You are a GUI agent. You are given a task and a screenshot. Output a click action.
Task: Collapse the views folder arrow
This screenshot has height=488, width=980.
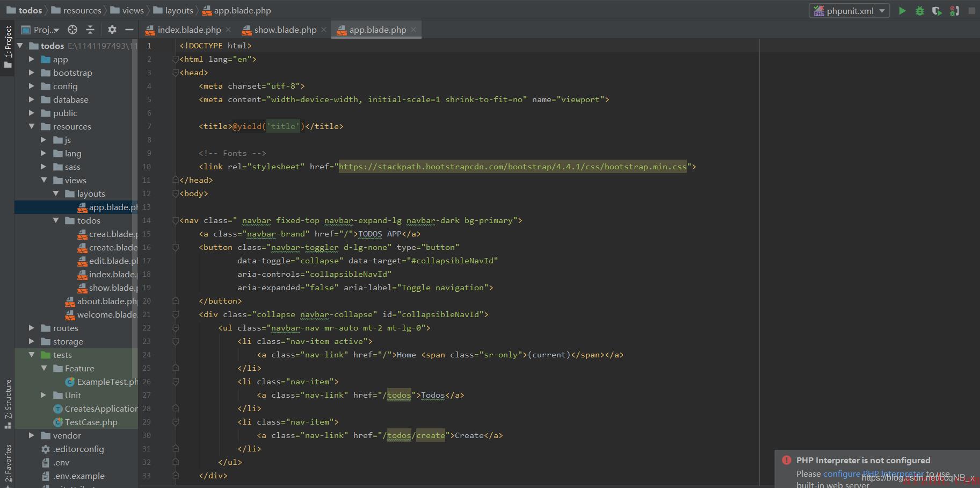44,180
